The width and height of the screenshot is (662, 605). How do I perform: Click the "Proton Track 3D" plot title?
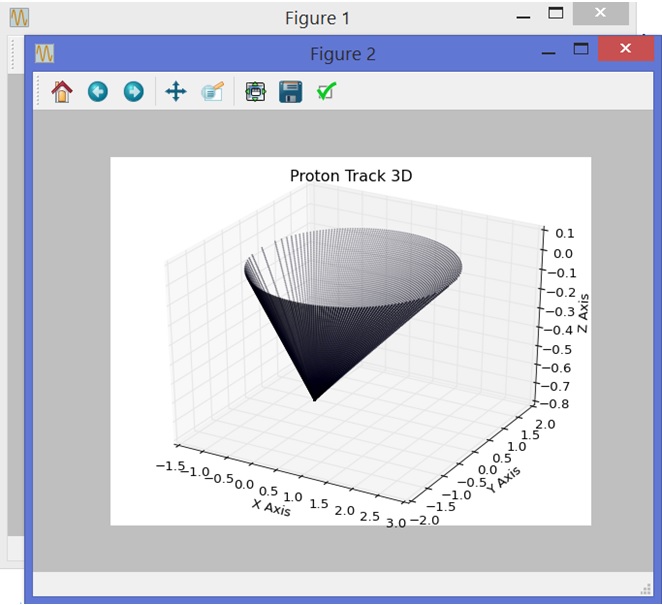350,176
